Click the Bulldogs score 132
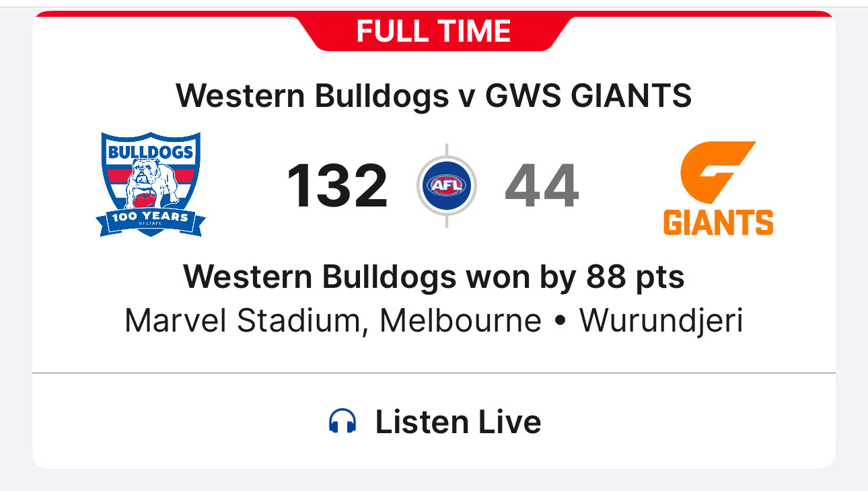This screenshot has width=868, height=491. point(338,186)
